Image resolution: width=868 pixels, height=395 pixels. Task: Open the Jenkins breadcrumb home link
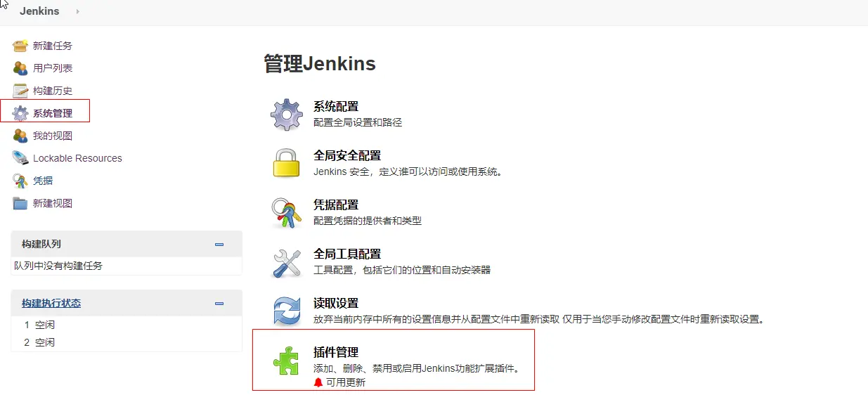[39, 11]
